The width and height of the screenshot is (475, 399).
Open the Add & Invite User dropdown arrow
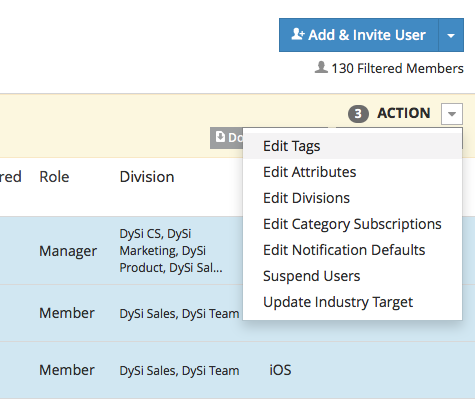[451, 35]
